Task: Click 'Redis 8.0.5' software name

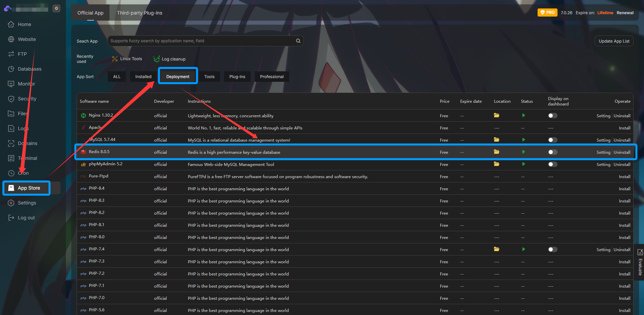Action: point(99,152)
